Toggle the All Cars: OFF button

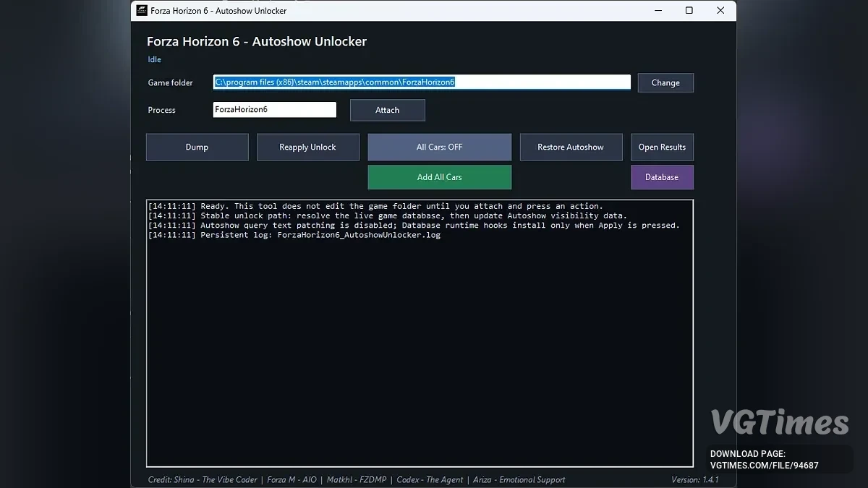439,147
